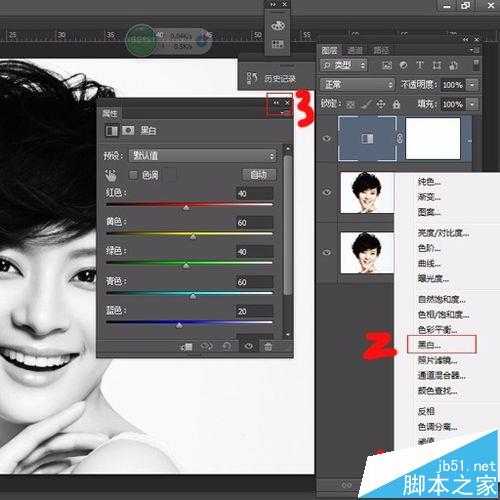Viewport: 500px width, 500px height.
Task: Click the tint color swatch beside 色调
Action: coord(171,175)
